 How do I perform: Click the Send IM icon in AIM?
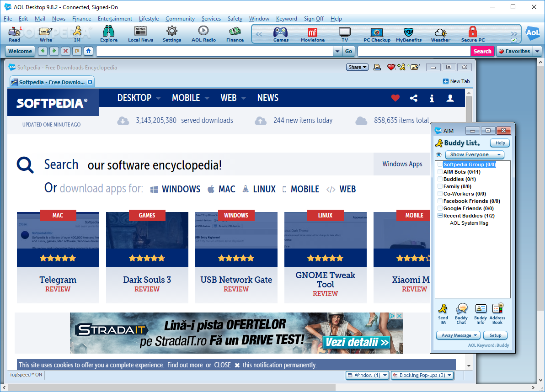tap(443, 313)
